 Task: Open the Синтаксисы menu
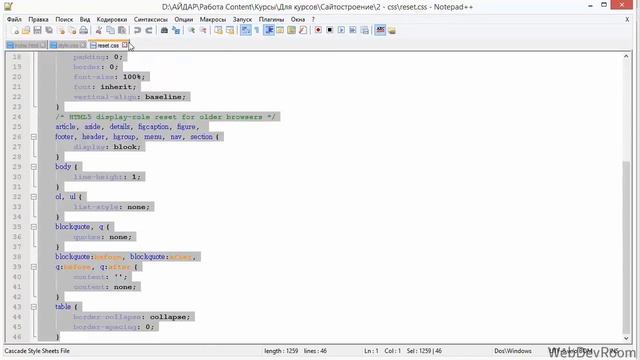151,19
